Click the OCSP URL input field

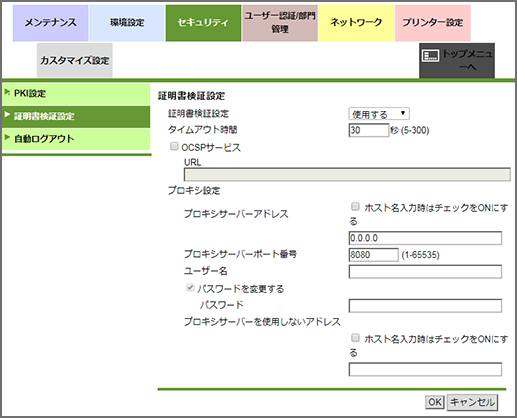pos(347,175)
